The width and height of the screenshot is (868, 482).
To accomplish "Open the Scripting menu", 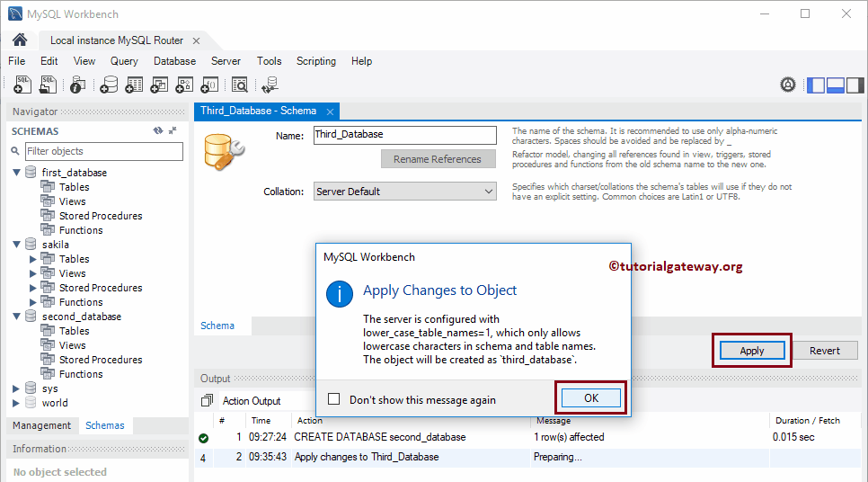I will [316, 61].
